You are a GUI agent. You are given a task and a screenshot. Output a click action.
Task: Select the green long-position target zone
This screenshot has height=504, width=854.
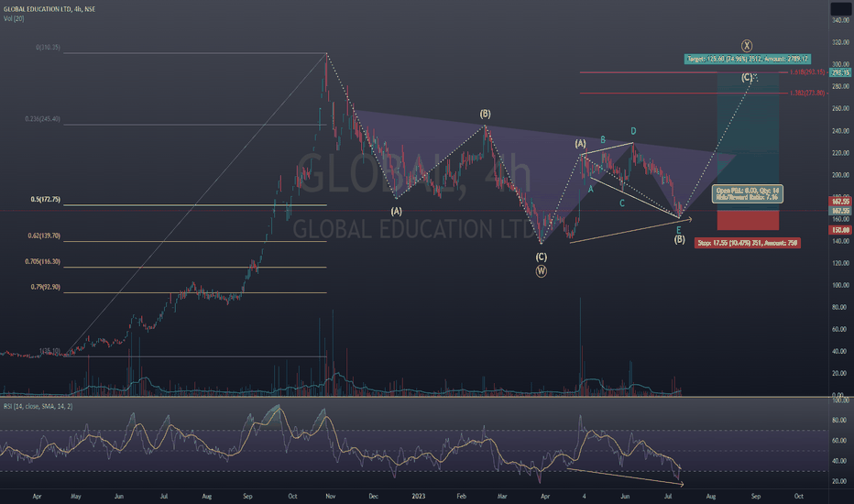748,141
